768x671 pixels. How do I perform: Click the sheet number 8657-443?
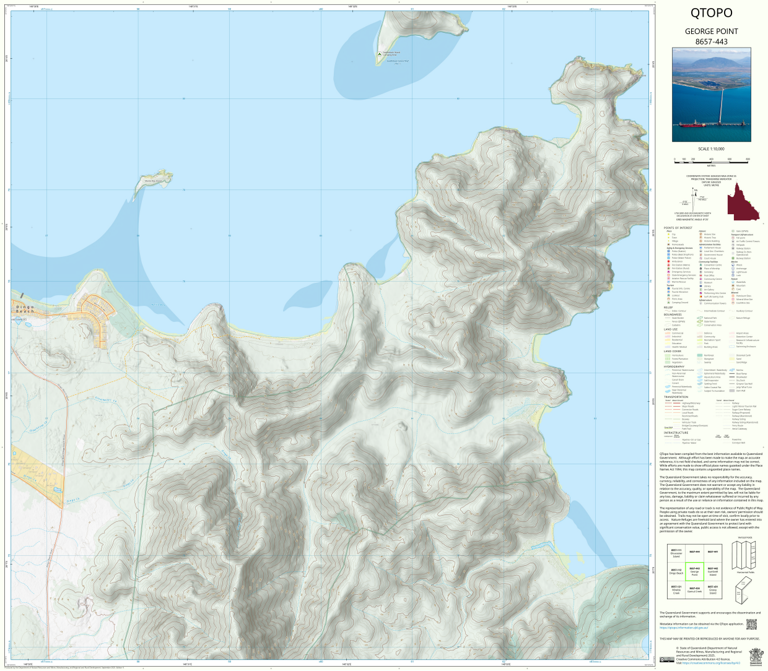click(711, 42)
